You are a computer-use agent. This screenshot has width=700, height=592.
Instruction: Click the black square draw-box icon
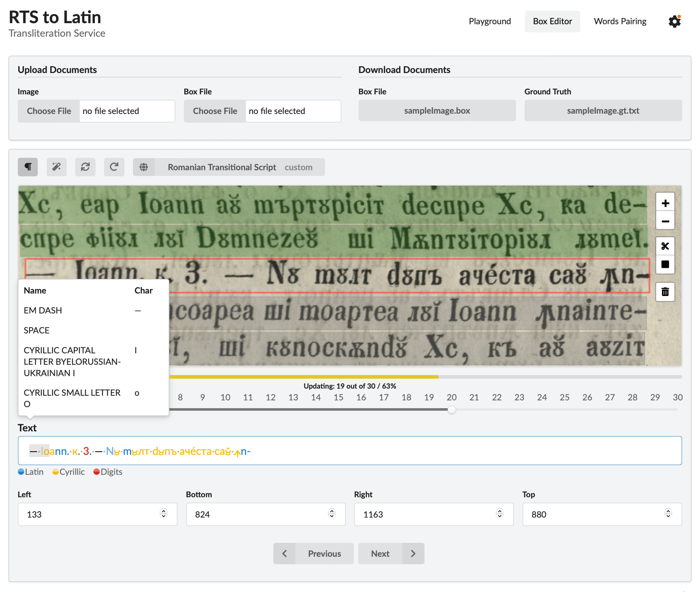665,264
